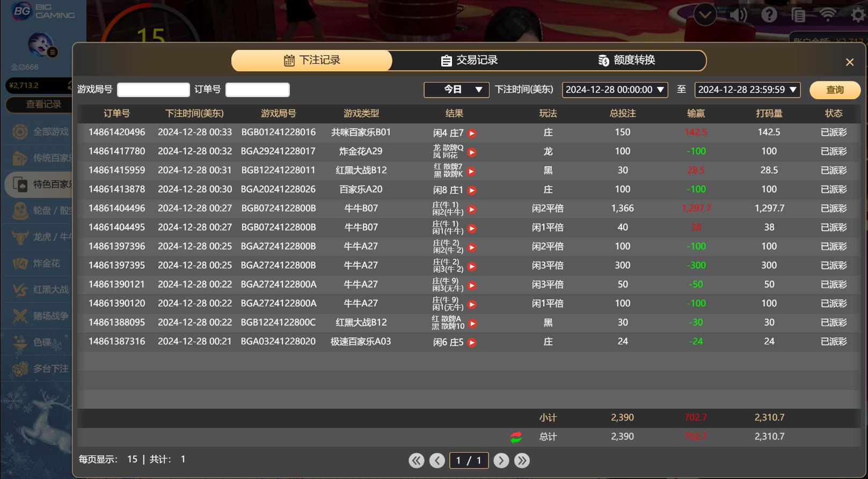This screenshot has height=479, width=868.
Task: Click the 订单号 column header
Action: coord(116,113)
